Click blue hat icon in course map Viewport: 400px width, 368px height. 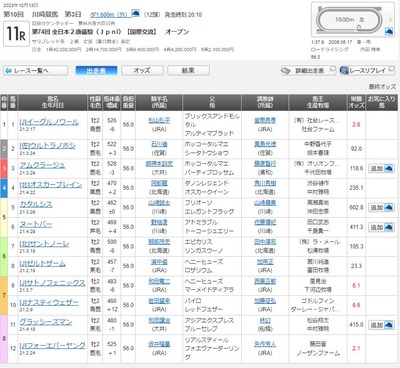[x=389, y=32]
